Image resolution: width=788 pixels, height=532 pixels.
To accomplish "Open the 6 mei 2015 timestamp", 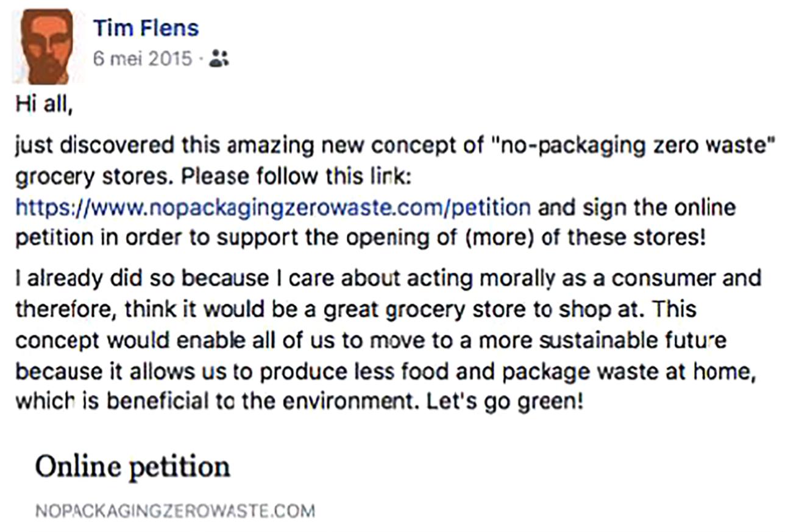I will (x=142, y=59).
